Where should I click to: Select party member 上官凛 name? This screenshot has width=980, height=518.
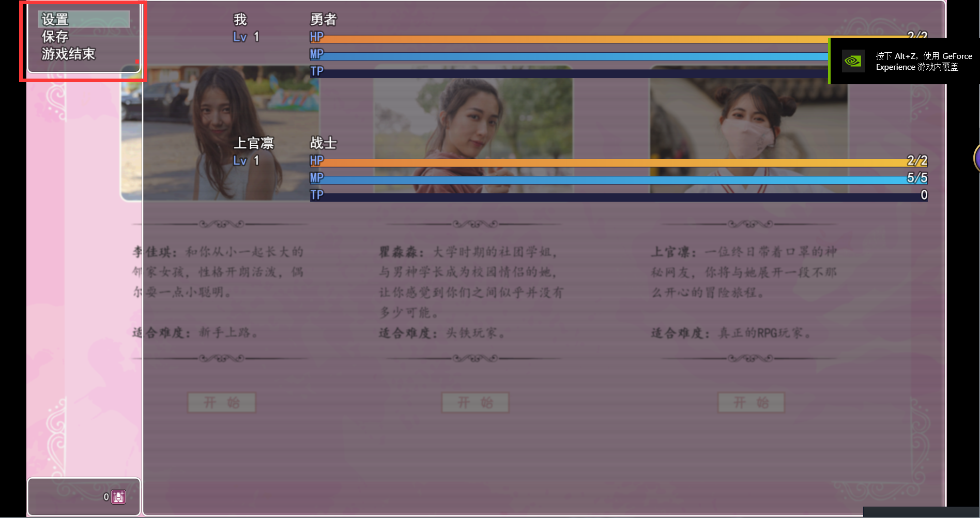click(x=254, y=143)
